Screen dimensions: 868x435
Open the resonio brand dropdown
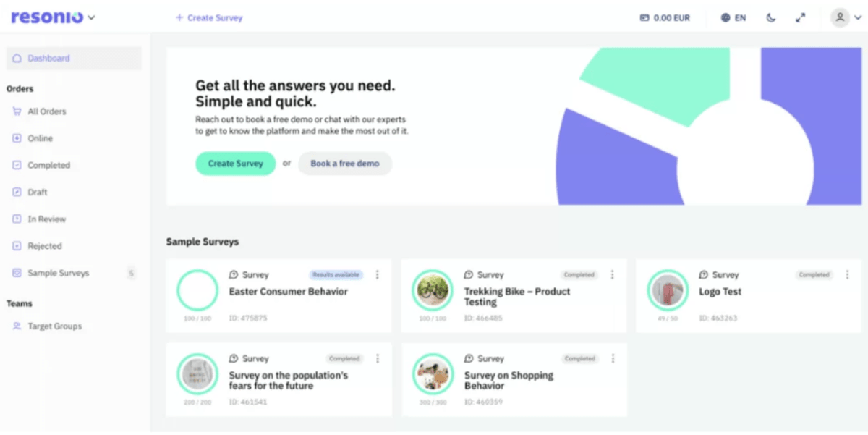click(52, 16)
